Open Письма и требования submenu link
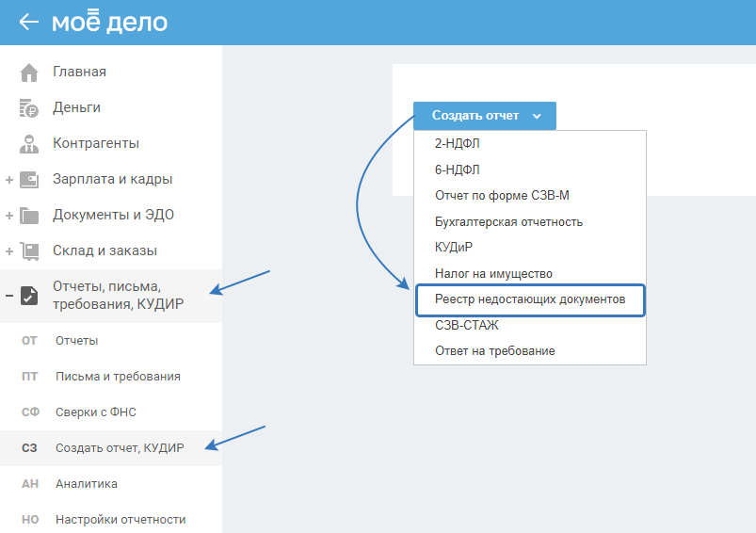756x533 pixels. coord(118,377)
